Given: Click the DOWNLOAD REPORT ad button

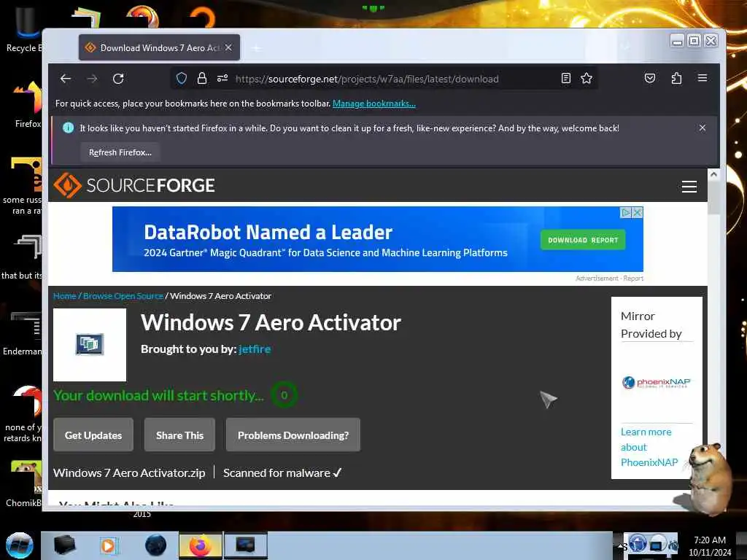Looking at the screenshot, I should pyautogui.click(x=583, y=240).
